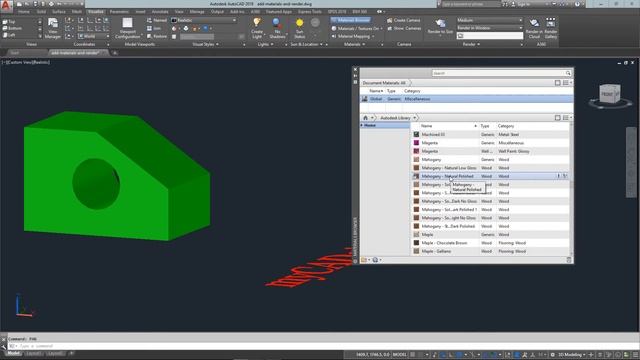640x360 pixels.
Task: Select the Left view
Action: [x=9, y=35]
